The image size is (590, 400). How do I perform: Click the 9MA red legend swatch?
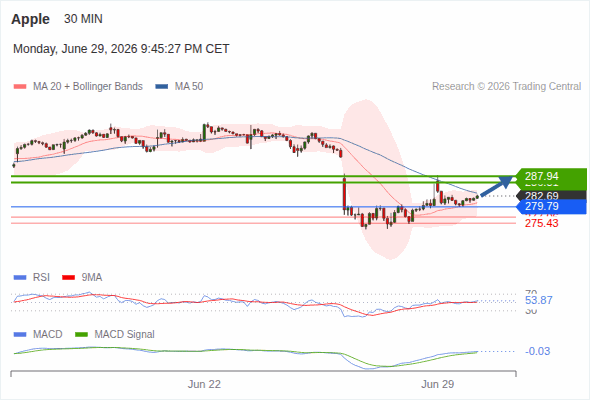pos(68,278)
